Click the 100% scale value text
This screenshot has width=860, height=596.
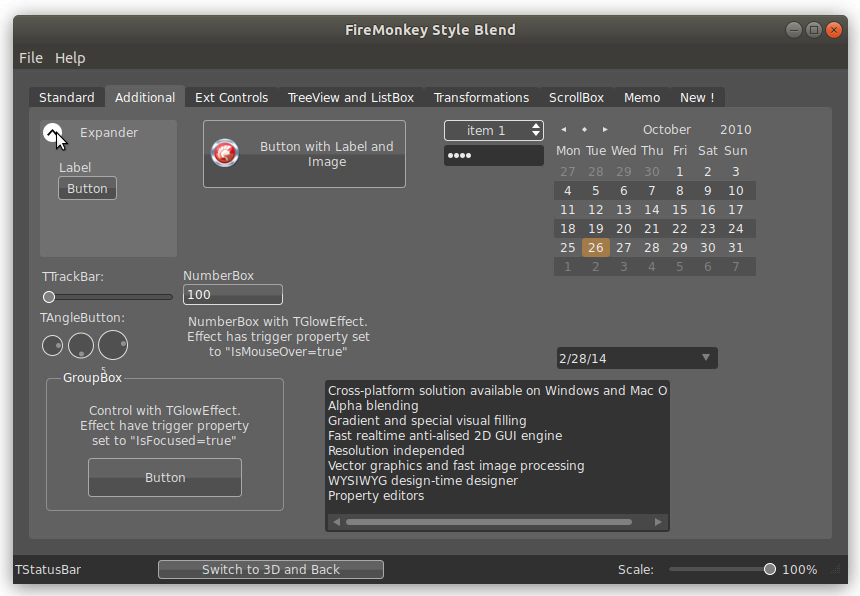tap(799, 570)
